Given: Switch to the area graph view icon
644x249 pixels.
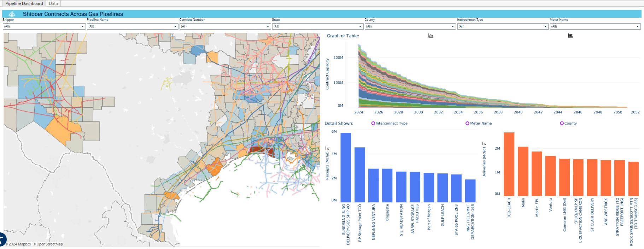Looking at the screenshot, I should tap(431, 36).
